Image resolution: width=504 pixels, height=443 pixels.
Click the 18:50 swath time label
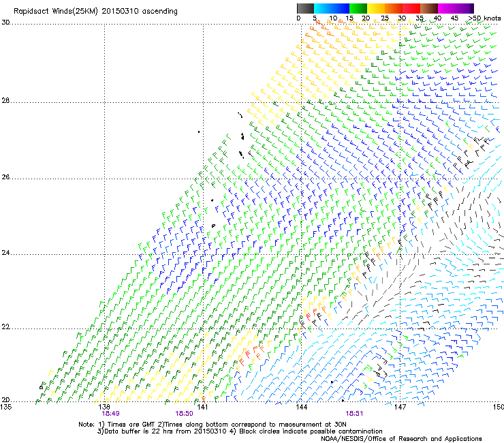184,414
